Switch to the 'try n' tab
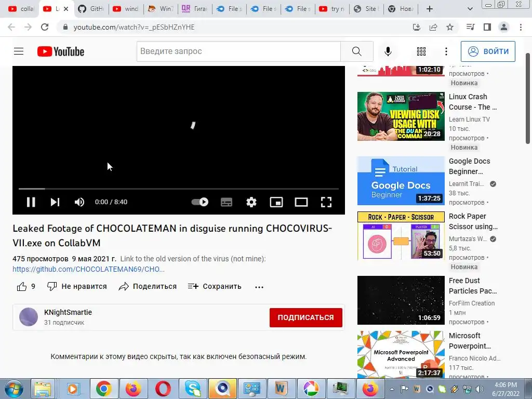Image resolution: width=532 pixels, height=399 pixels. point(332,9)
